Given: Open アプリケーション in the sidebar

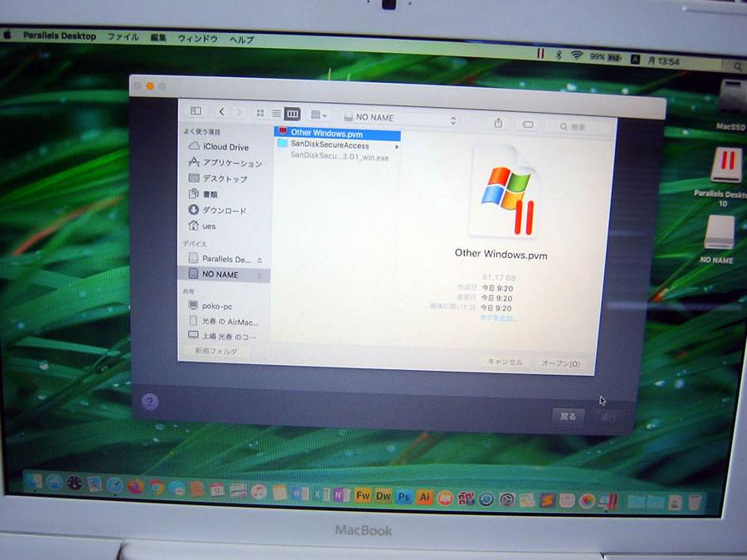Looking at the screenshot, I should (225, 163).
